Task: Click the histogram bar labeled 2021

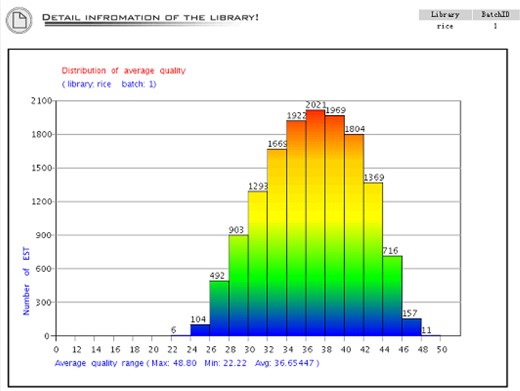Action: [315, 223]
